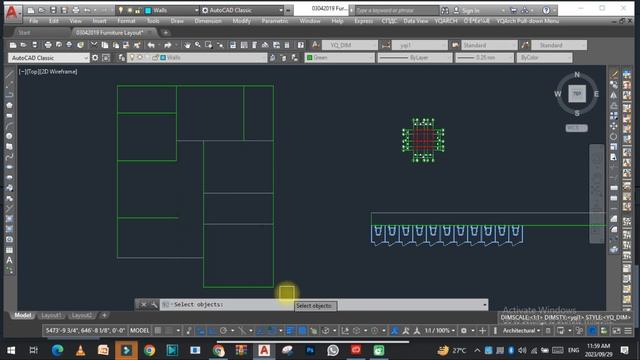Open the Architectural units dropdown in status bar
This screenshot has width=640, height=360.
pyautogui.click(x=521, y=330)
